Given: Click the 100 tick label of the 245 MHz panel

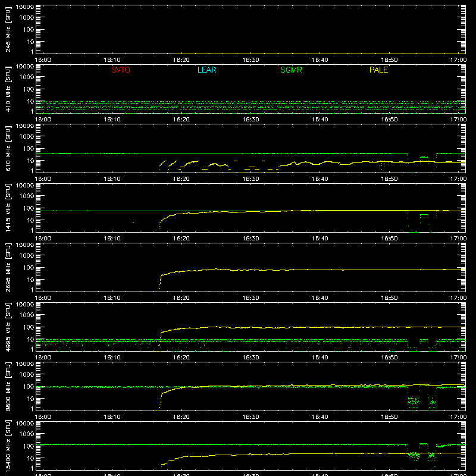Looking at the screenshot, I should point(29,30).
